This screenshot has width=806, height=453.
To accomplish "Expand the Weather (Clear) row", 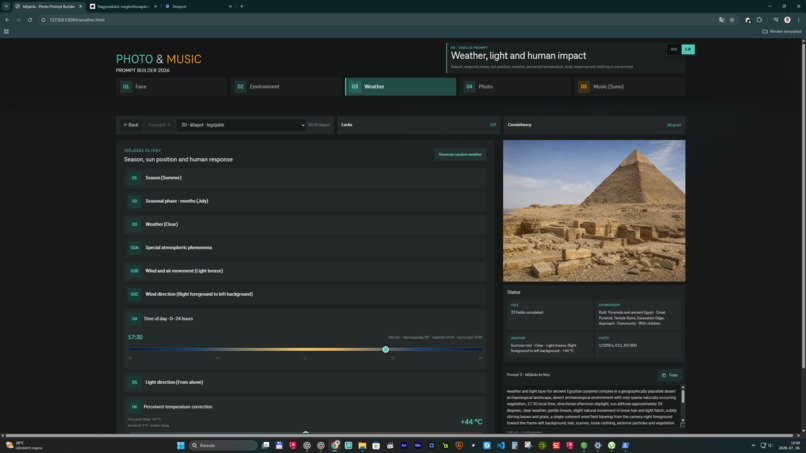I will click(305, 224).
